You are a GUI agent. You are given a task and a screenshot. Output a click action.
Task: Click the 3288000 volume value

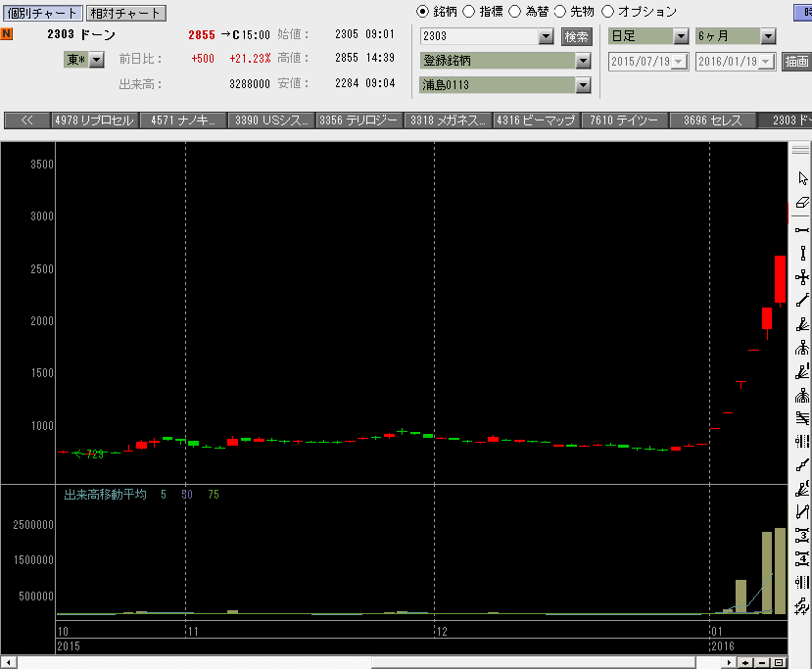tap(250, 84)
